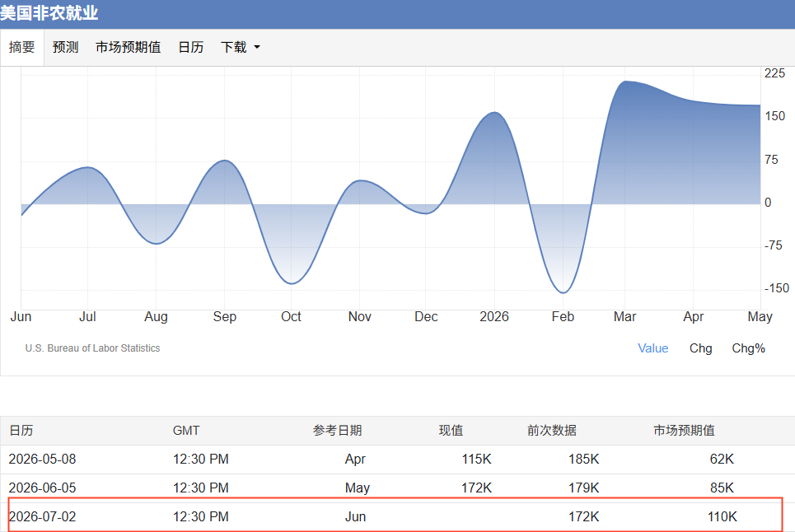The height and width of the screenshot is (532, 795).
Task: Click the Jul x-axis label
Action: point(87,317)
